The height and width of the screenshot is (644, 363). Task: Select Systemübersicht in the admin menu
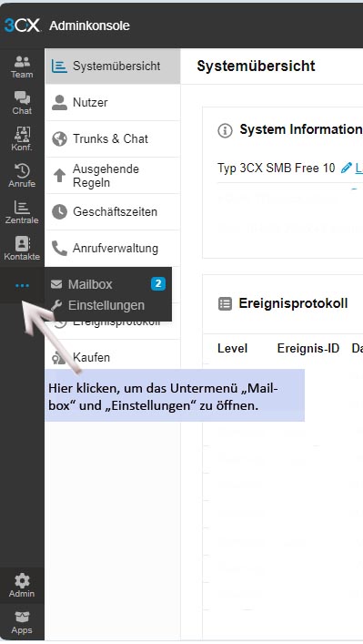[x=113, y=66]
